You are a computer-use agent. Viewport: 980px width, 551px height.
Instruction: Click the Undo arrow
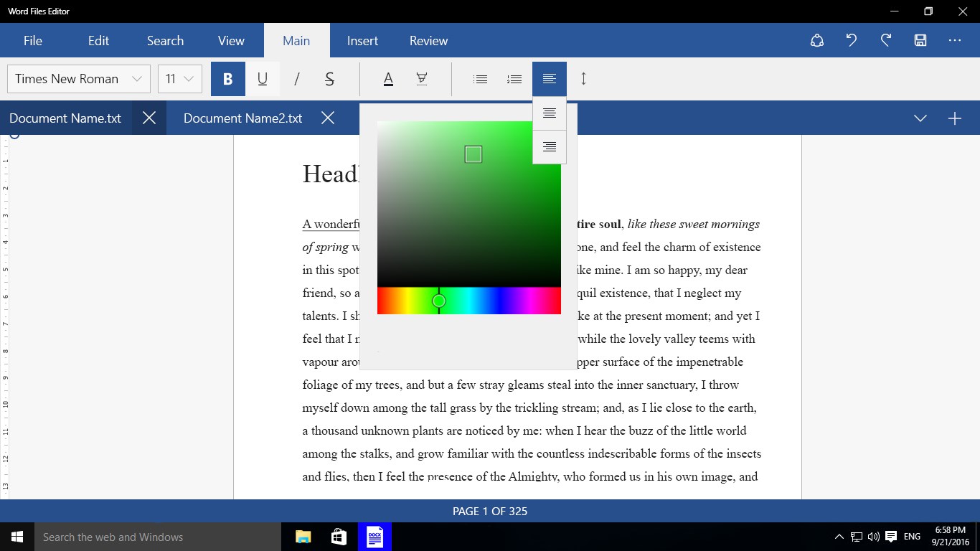(x=851, y=40)
